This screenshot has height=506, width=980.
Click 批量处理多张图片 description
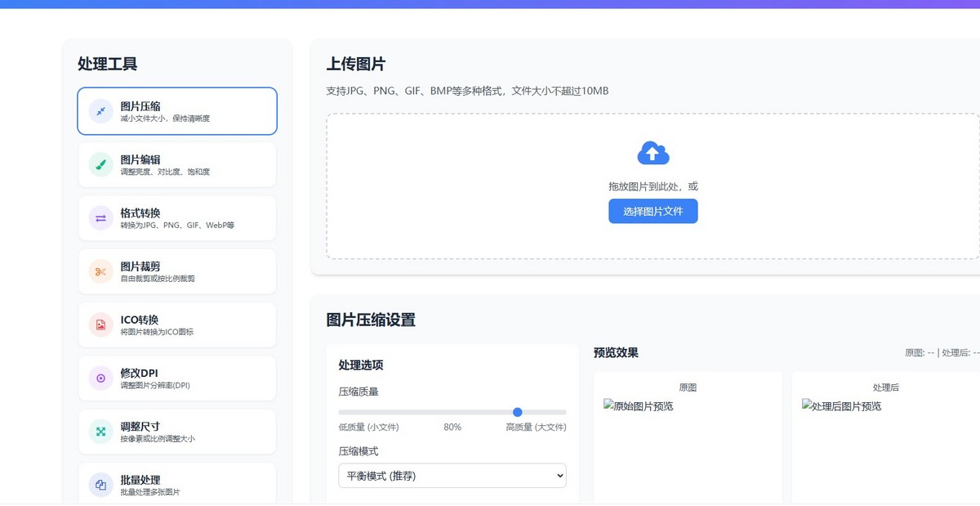(150, 493)
